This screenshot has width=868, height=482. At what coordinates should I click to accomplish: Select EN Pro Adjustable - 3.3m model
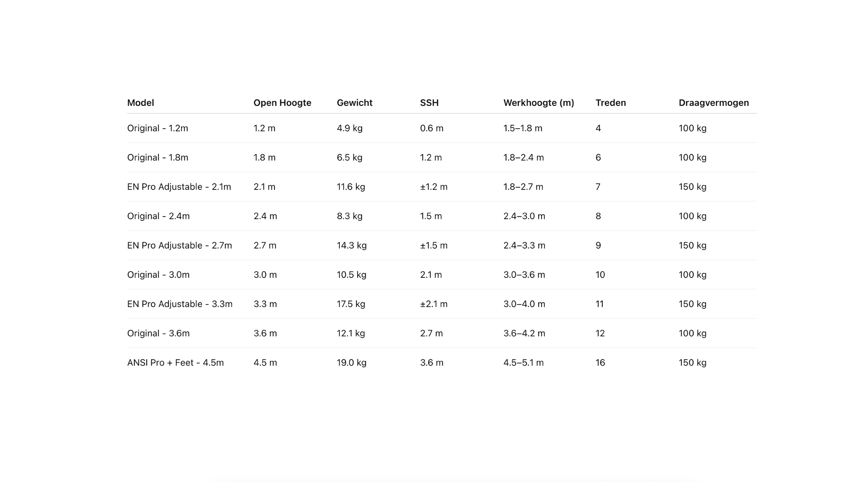click(x=180, y=304)
